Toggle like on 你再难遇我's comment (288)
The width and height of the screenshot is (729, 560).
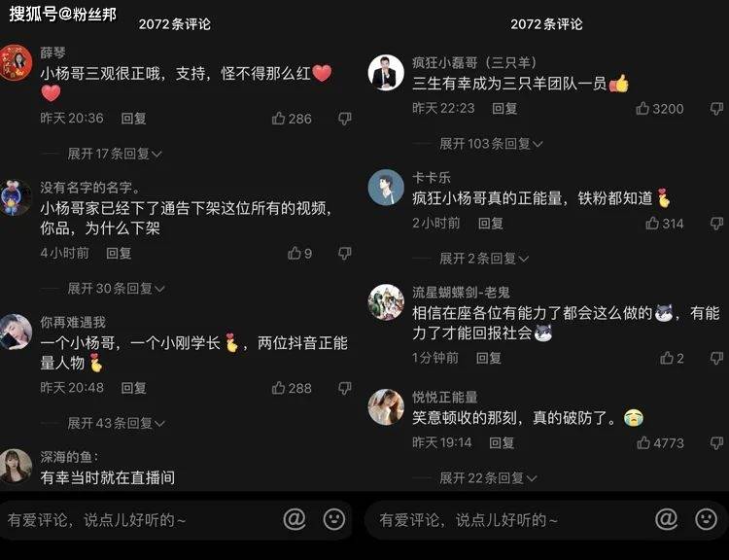pyautogui.click(x=278, y=388)
